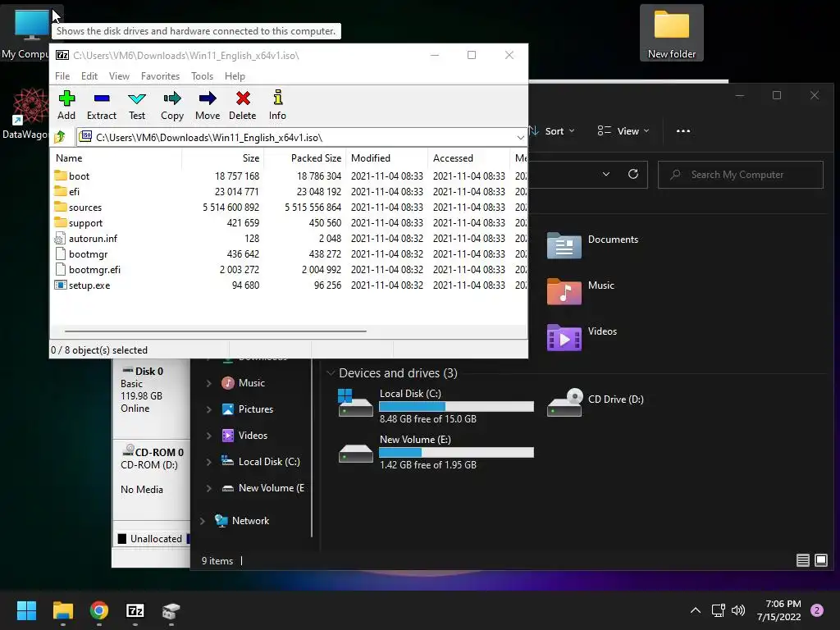Click the red Delete icon in 7-Zip
Image resolution: width=840 pixels, height=630 pixels.
point(243,105)
